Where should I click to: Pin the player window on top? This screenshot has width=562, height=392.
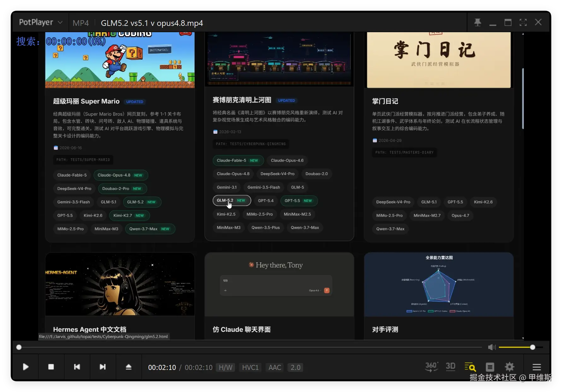point(477,22)
